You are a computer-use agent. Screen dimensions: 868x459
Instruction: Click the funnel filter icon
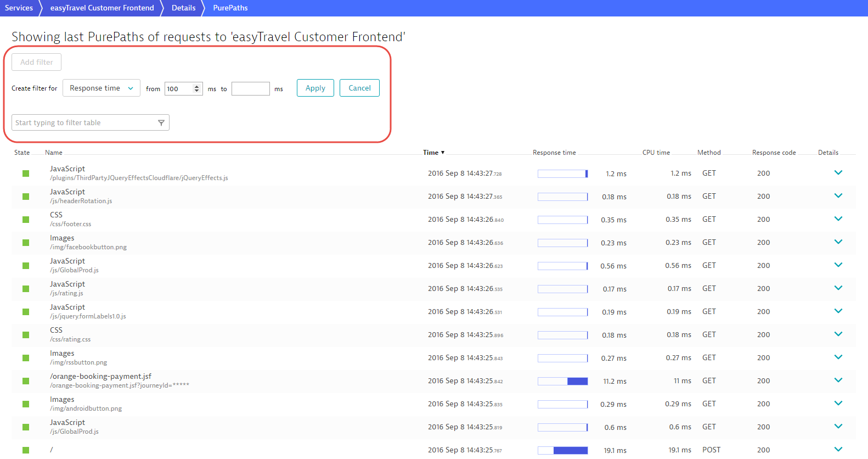coord(161,122)
